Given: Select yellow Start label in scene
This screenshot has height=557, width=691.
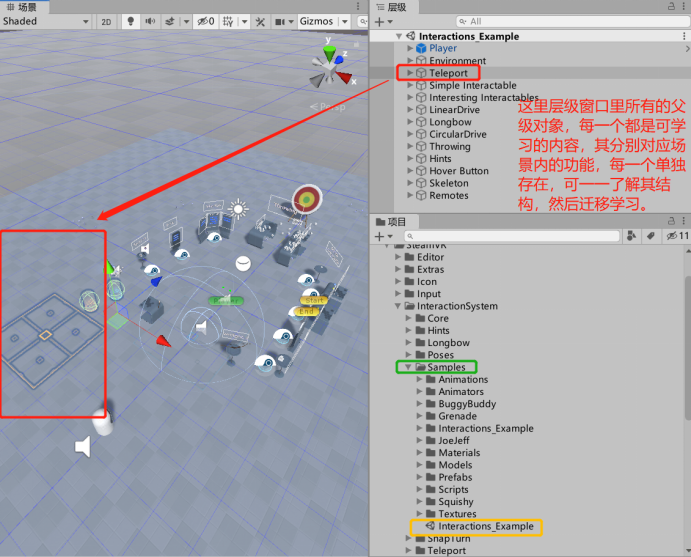Looking at the screenshot, I should (x=314, y=300).
